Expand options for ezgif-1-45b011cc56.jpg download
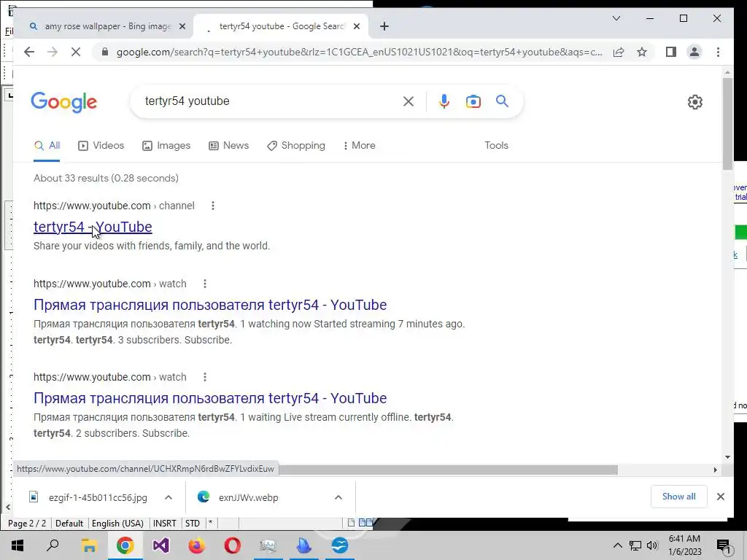The width and height of the screenshot is (747, 560). point(169,497)
